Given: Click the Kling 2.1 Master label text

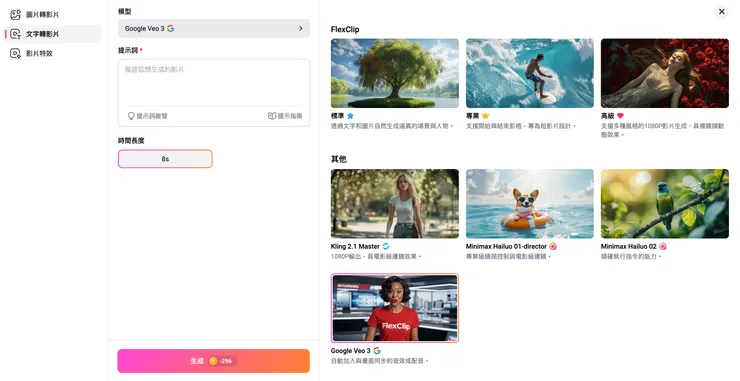Looking at the screenshot, I should 355,246.
